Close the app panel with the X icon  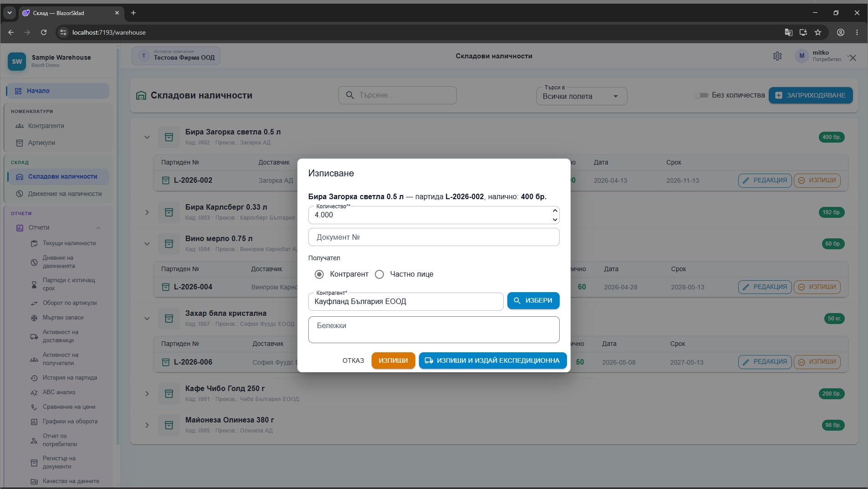853,58
